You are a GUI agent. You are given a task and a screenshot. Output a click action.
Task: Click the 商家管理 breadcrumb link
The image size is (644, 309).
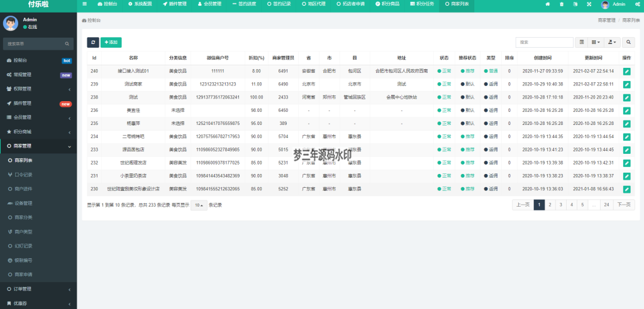(606, 20)
